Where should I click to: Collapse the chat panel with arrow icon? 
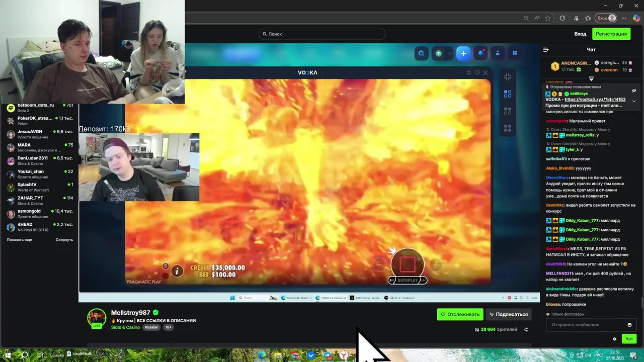tap(546, 49)
